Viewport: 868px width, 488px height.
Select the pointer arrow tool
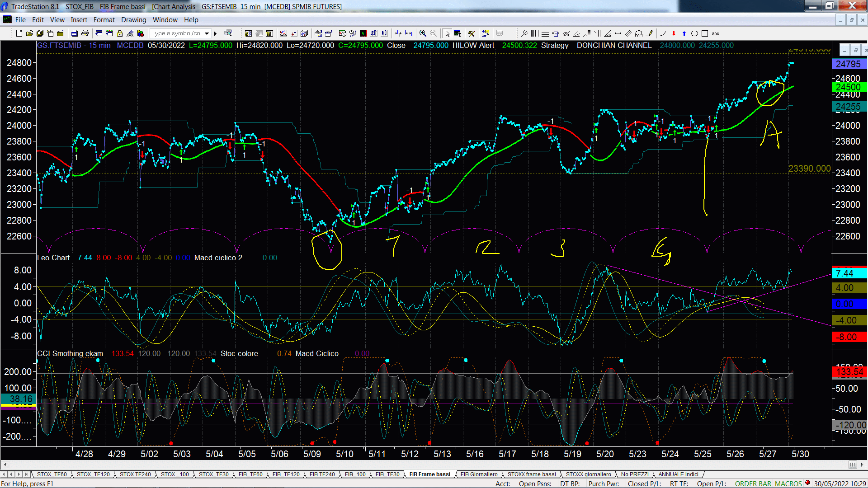pos(447,33)
